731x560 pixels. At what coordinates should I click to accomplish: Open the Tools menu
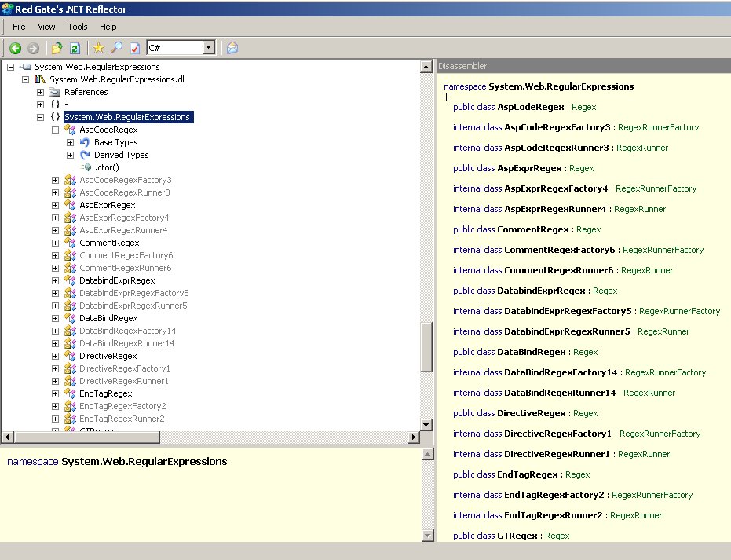[x=78, y=27]
